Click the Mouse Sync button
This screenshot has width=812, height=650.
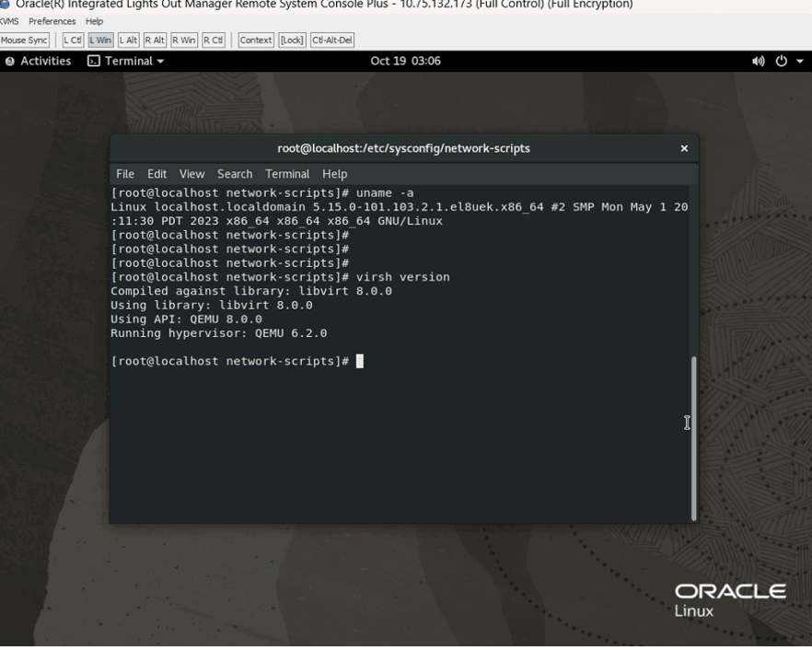point(24,40)
